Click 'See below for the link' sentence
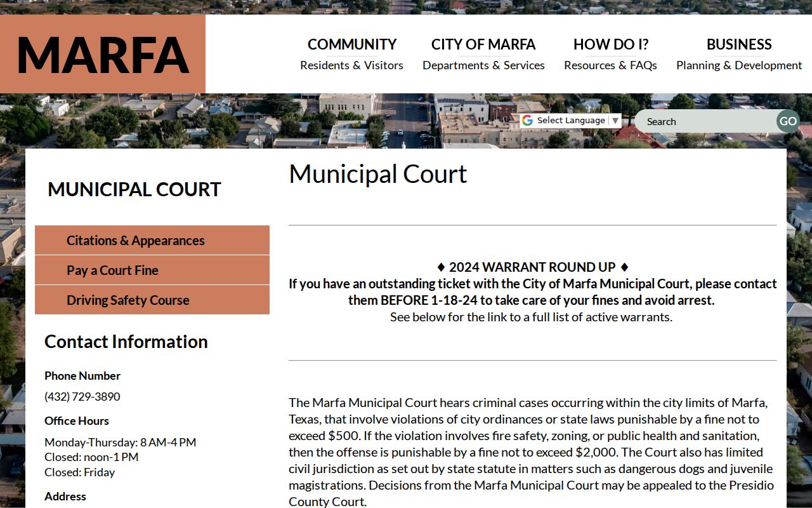 [x=532, y=316]
